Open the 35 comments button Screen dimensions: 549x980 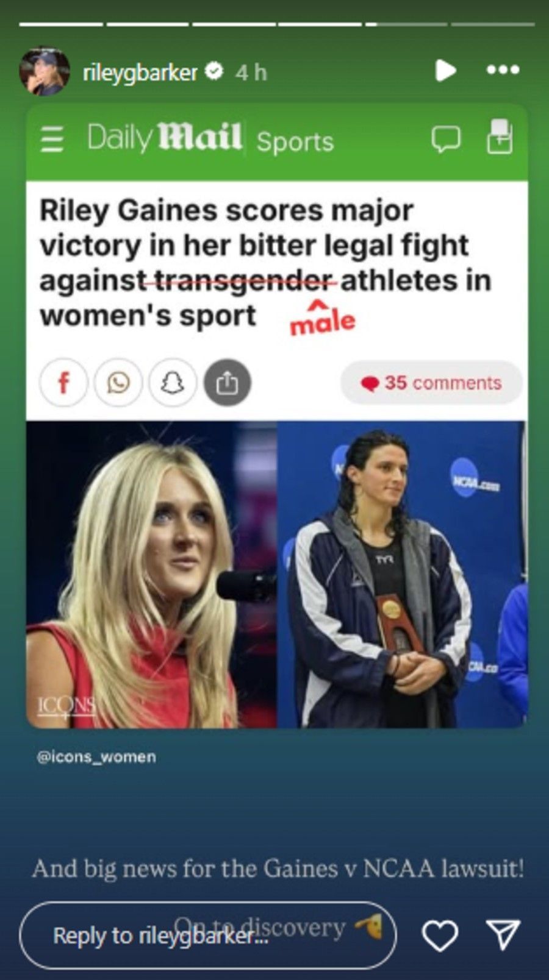click(x=431, y=383)
